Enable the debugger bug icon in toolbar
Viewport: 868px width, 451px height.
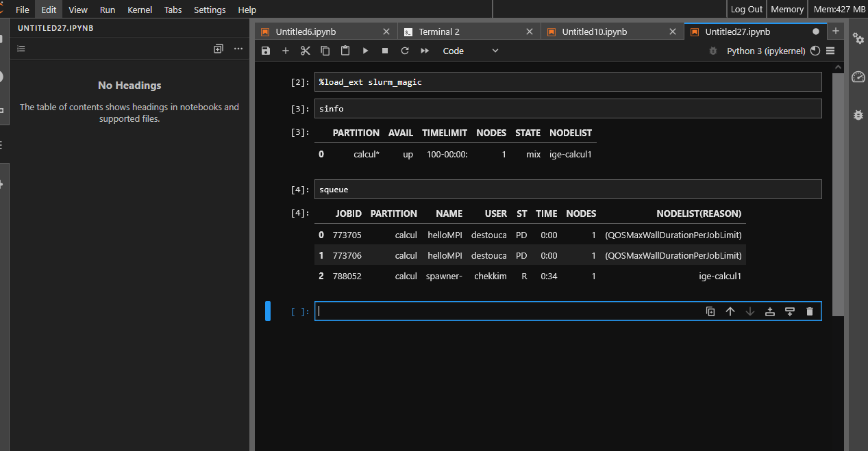click(713, 51)
